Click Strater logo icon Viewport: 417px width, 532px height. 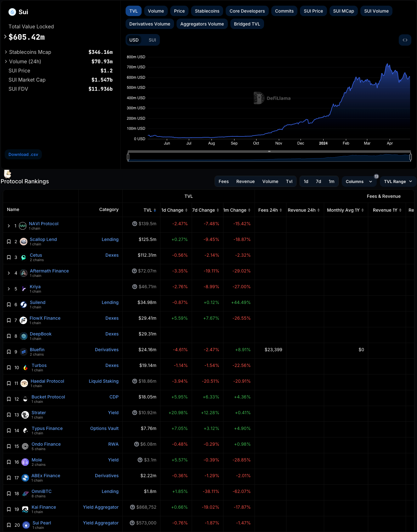point(25,415)
